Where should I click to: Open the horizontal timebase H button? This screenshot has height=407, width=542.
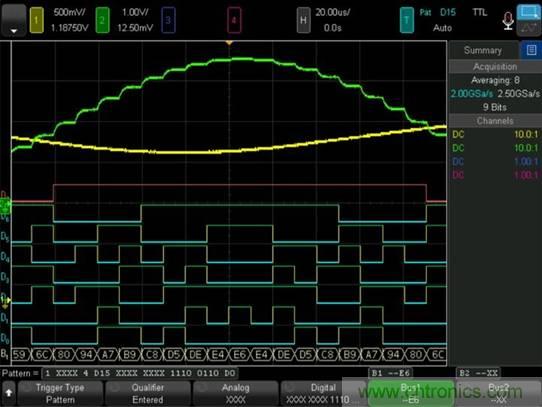(x=303, y=20)
